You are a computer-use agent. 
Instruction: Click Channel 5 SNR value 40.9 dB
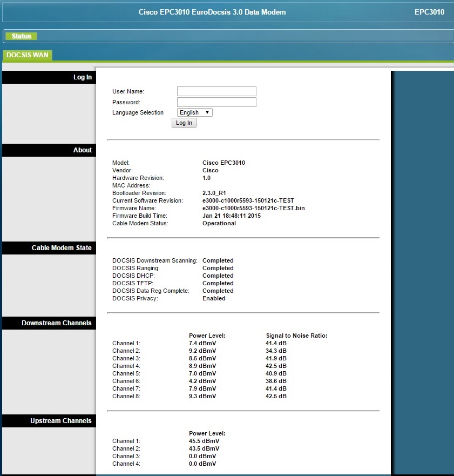click(x=276, y=374)
